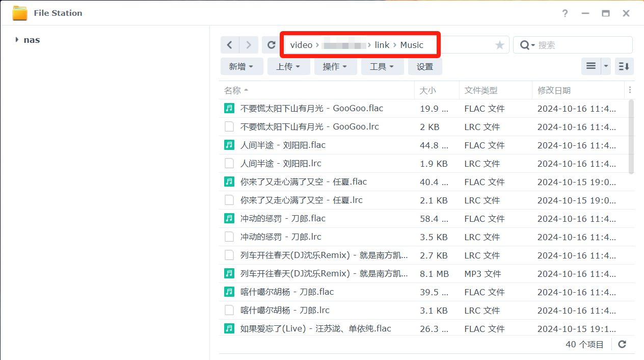Switch to list view mode icon
Image resolution: width=644 pixels, height=360 pixels.
pos(591,66)
